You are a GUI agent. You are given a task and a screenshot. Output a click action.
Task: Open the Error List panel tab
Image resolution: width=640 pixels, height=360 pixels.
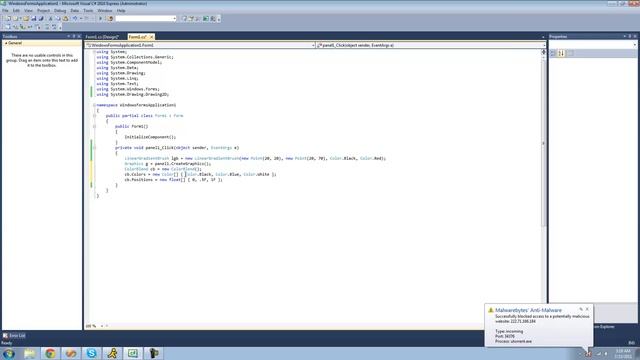coord(14,336)
